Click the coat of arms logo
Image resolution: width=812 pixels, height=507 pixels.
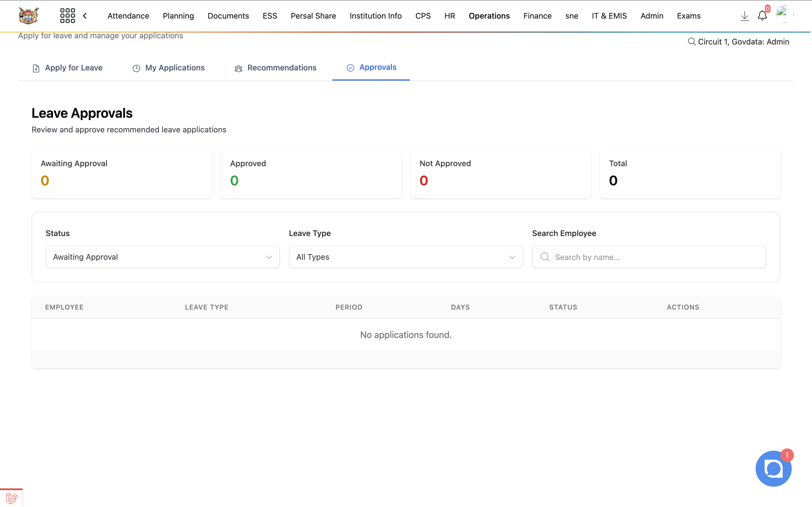(x=28, y=15)
